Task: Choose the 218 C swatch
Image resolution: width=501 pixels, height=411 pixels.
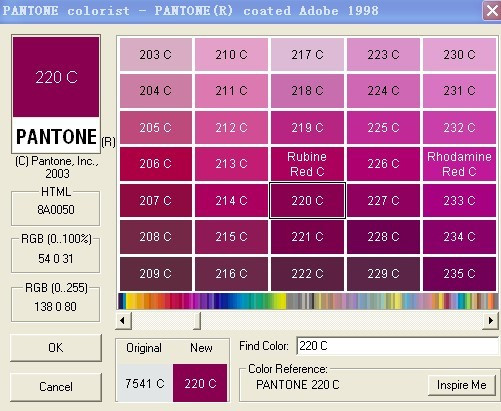Action: click(x=307, y=91)
